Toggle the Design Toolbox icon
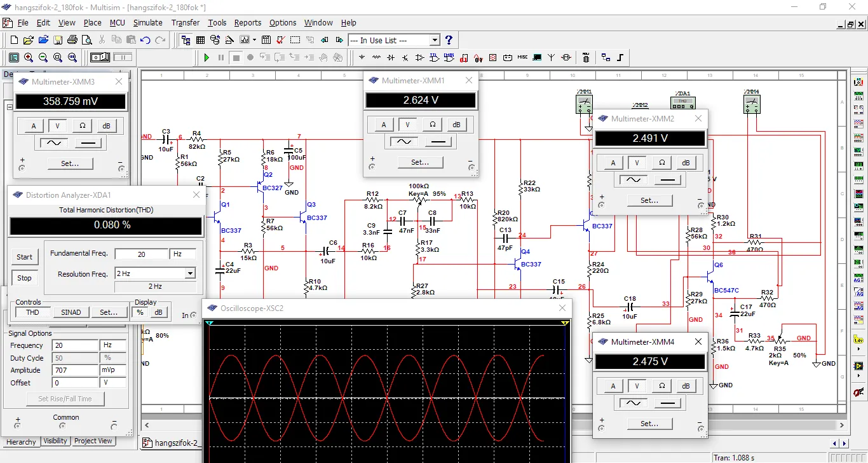This screenshot has height=463, width=868. point(186,40)
